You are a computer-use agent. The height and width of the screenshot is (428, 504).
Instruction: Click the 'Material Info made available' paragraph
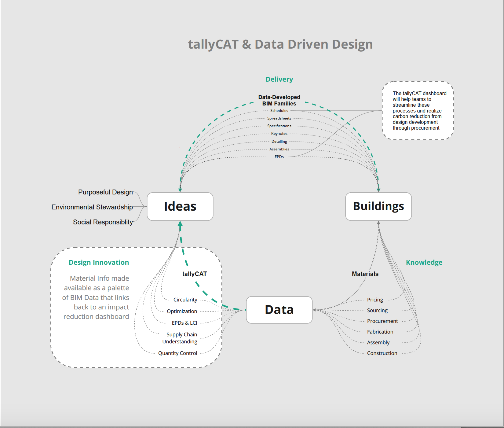click(x=96, y=297)
